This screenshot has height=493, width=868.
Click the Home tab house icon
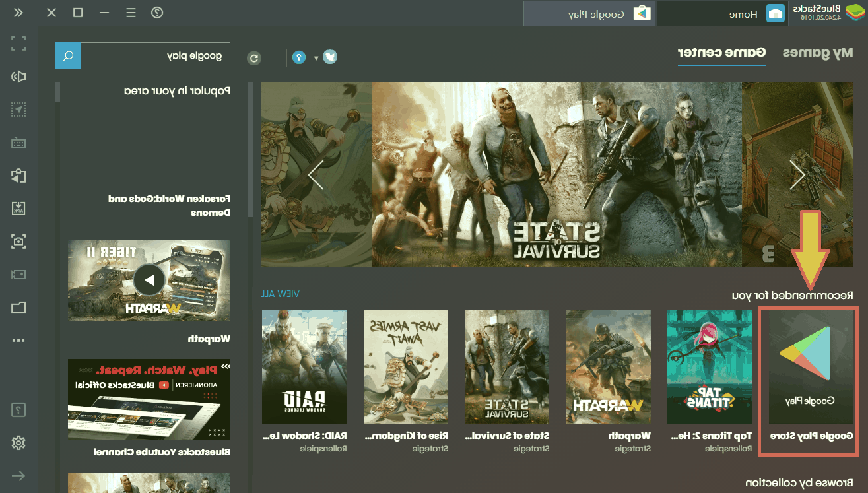[776, 13]
